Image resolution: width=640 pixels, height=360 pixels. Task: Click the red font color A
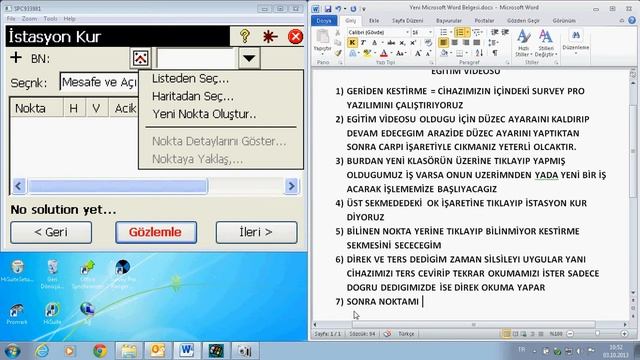point(384,53)
